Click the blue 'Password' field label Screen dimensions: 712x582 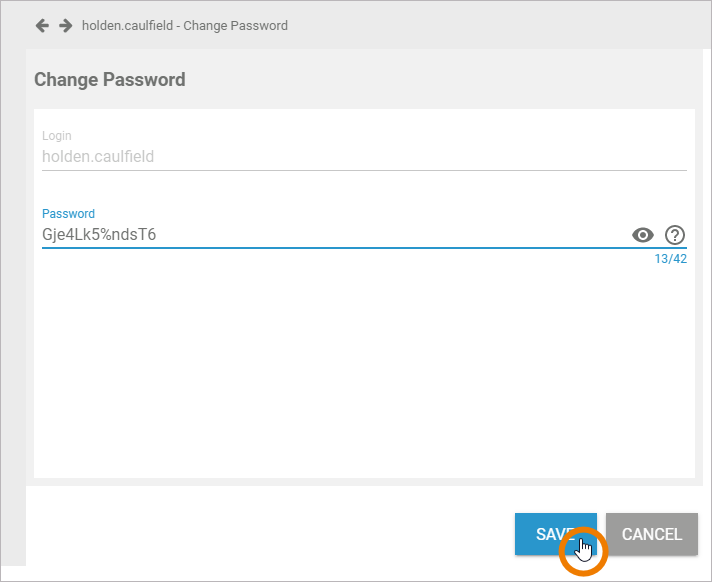click(68, 213)
